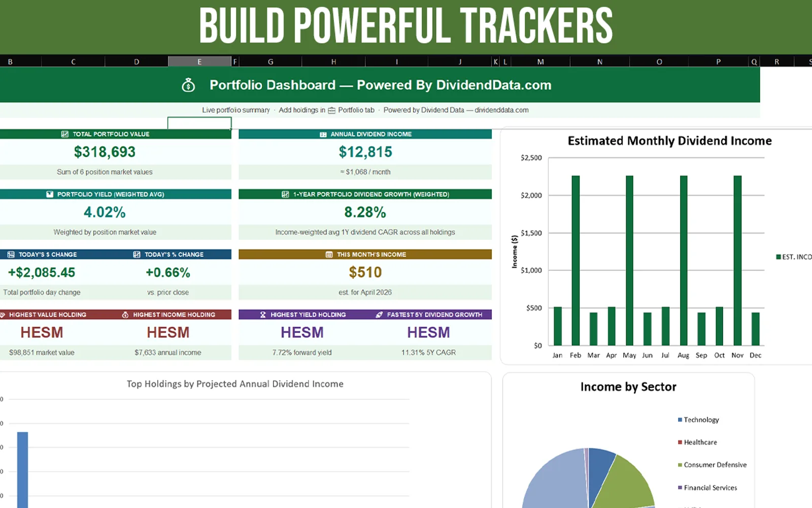Click the 1-Year Dividend Growth header icon

(285, 194)
